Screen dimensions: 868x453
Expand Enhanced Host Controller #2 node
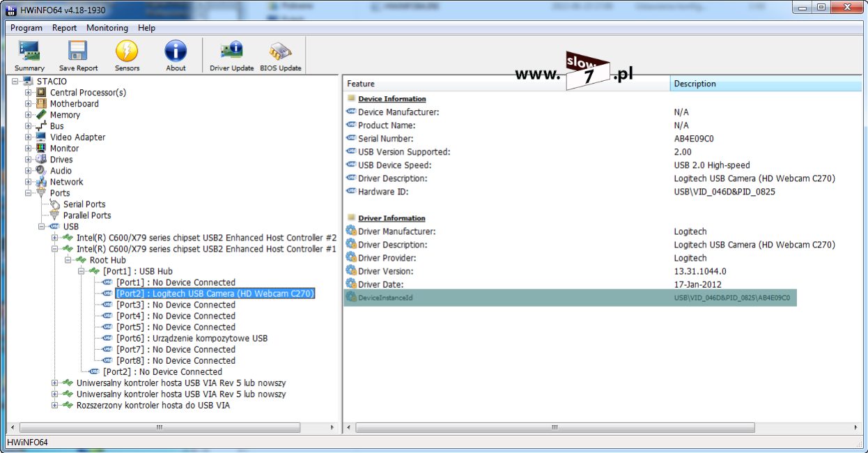pyautogui.click(x=55, y=238)
